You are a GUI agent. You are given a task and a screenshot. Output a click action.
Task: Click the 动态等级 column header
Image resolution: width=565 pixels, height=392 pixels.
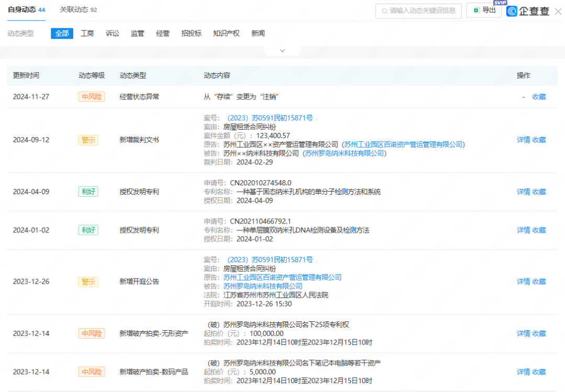[92, 75]
